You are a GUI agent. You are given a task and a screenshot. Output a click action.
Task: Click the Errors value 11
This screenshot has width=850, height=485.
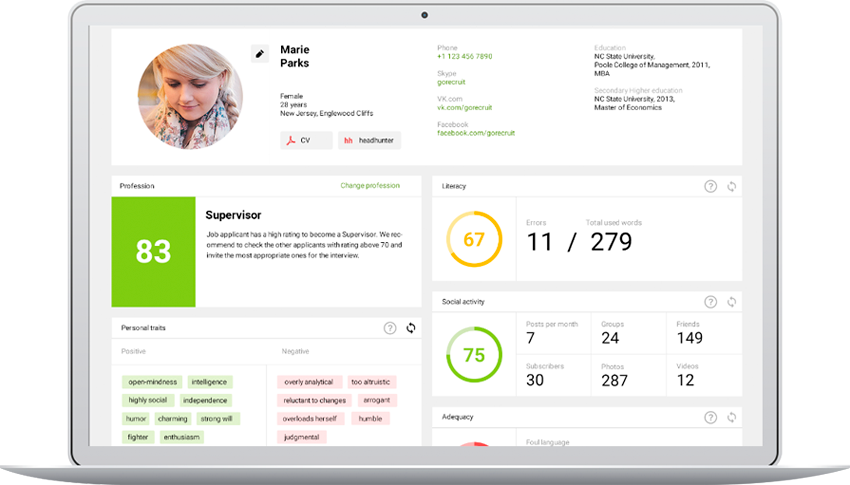[539, 242]
